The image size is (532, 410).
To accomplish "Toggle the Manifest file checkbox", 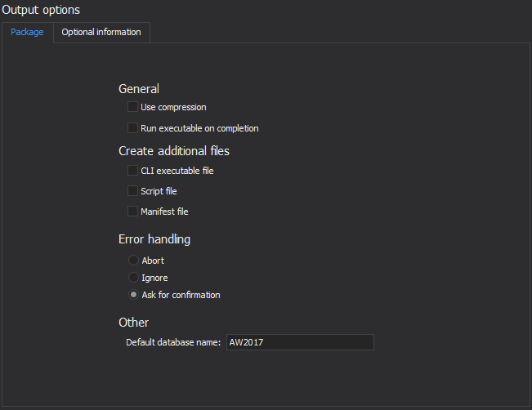I will (132, 212).
